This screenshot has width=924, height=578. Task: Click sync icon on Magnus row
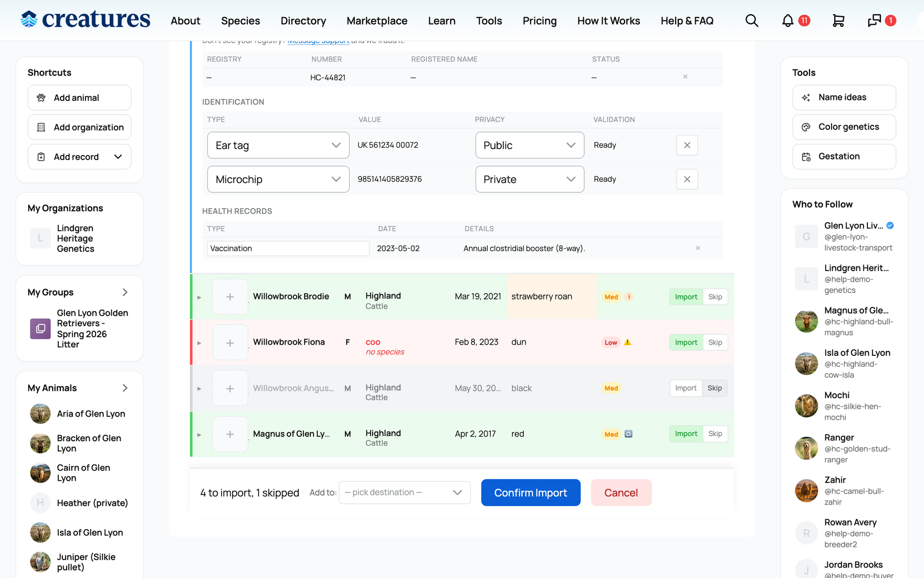628,434
